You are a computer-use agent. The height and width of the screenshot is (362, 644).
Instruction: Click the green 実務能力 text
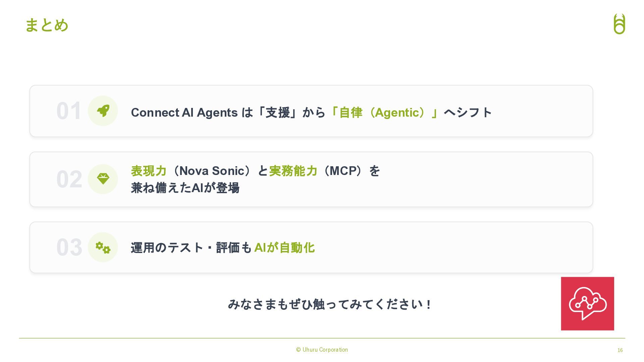(x=293, y=171)
